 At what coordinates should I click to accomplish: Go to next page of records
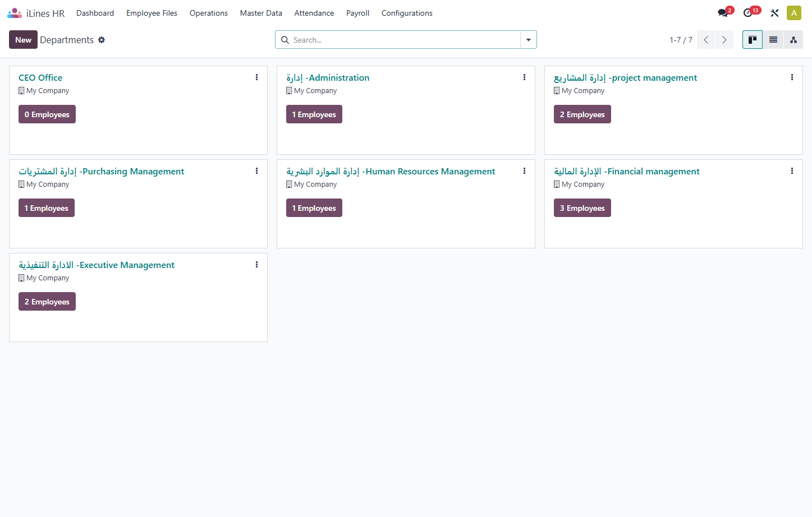tap(724, 40)
